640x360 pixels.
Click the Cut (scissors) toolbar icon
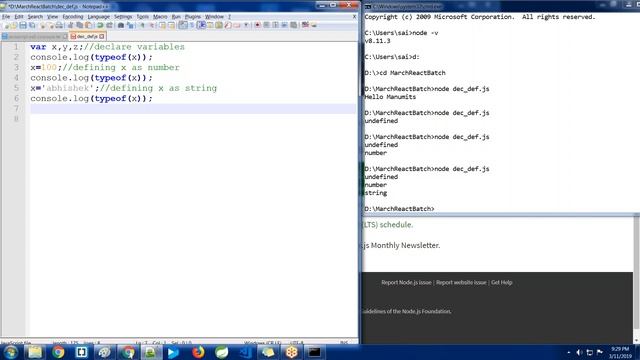pos(71,25)
